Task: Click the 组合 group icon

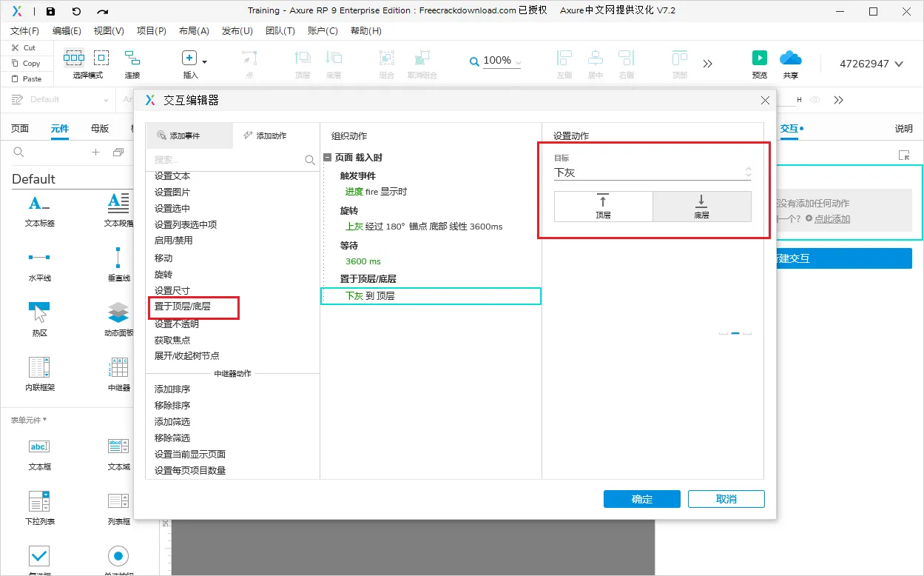Action: [x=386, y=58]
